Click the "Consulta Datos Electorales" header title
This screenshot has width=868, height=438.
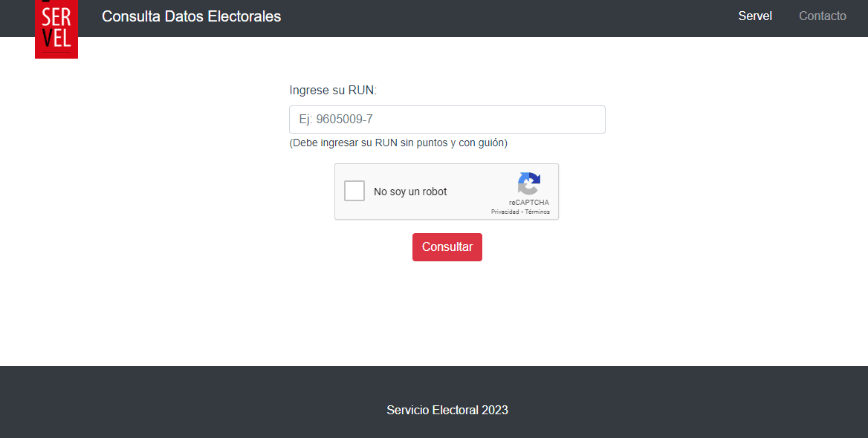pyautogui.click(x=192, y=16)
